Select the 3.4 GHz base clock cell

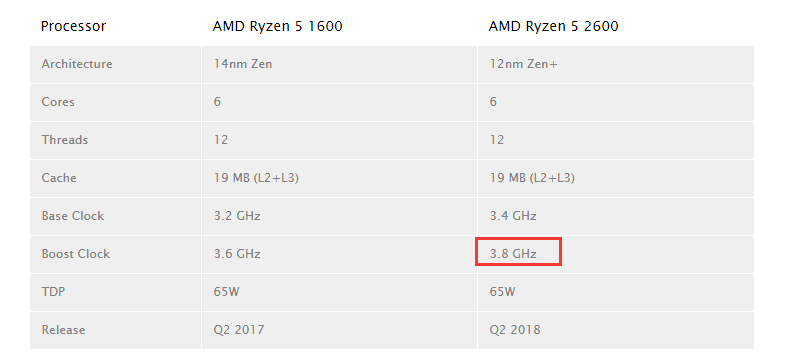click(x=513, y=216)
